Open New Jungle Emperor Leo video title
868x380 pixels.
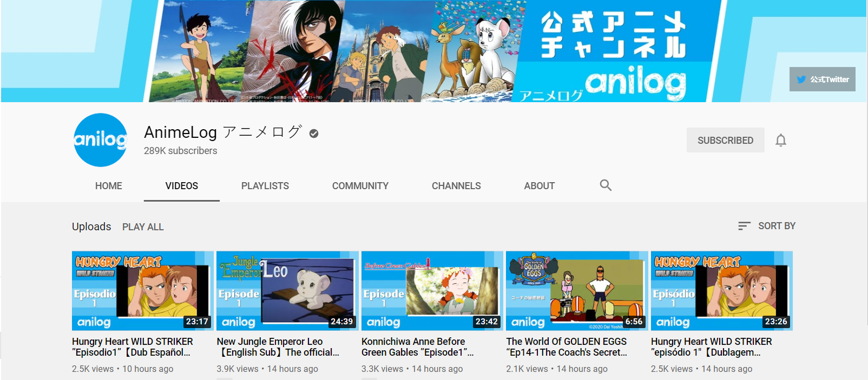[x=278, y=347]
